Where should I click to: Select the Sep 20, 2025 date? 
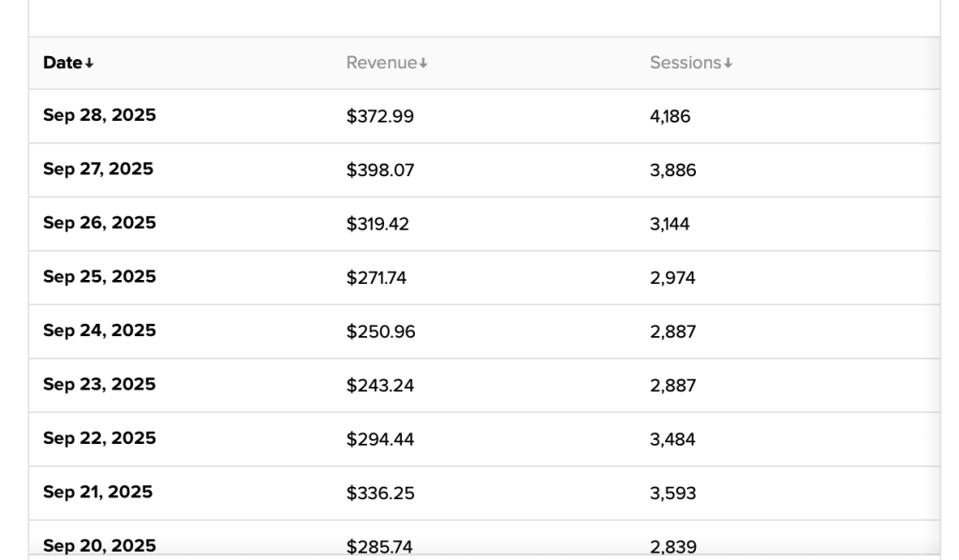pyautogui.click(x=99, y=546)
